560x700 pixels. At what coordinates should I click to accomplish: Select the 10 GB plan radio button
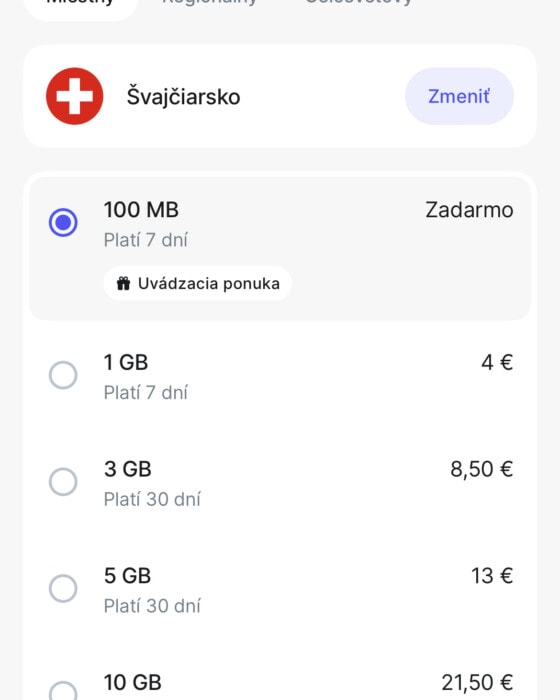tap(63, 691)
